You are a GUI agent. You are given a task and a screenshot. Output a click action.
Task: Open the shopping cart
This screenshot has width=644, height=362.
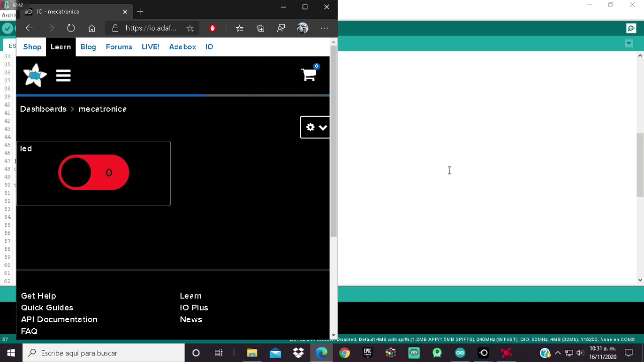point(309,74)
